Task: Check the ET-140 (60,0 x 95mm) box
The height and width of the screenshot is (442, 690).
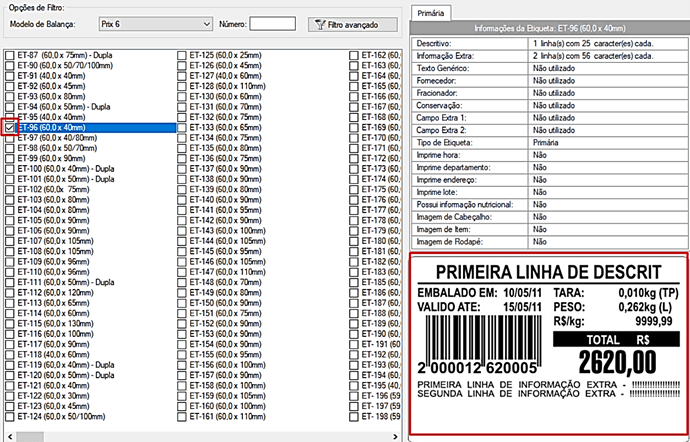Action: tap(181, 200)
